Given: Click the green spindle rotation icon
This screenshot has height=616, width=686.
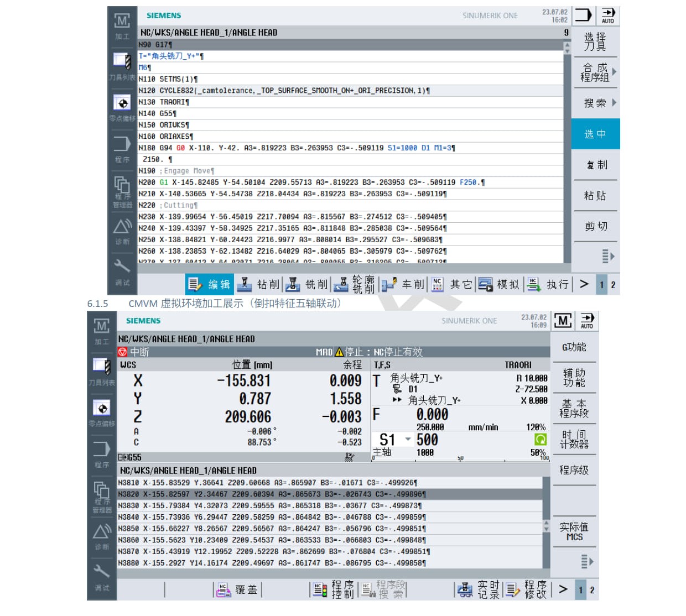Looking at the screenshot, I should [540, 439].
